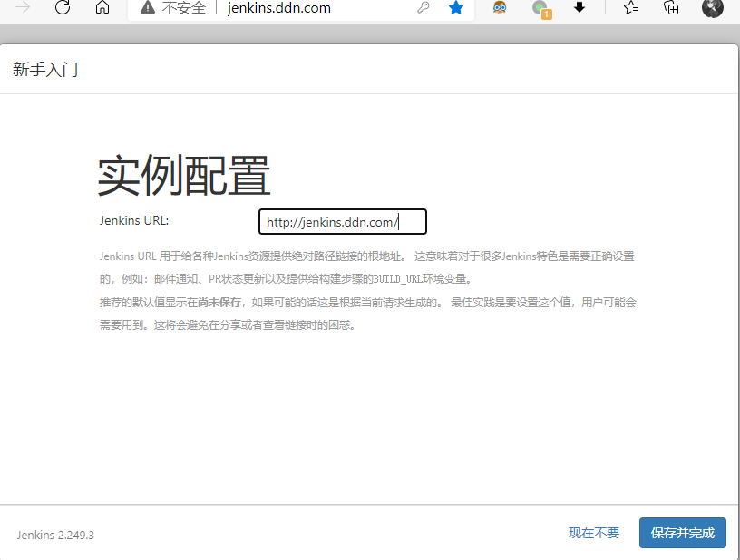The height and width of the screenshot is (560, 740).
Task: Click the forward navigation arrow
Action: pyautogui.click(x=22, y=7)
